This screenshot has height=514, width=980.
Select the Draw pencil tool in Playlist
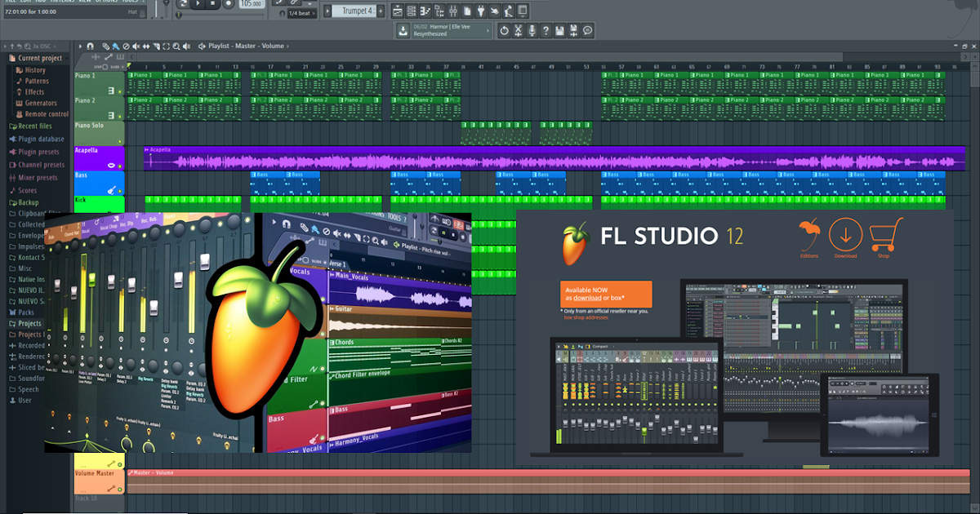pos(105,46)
